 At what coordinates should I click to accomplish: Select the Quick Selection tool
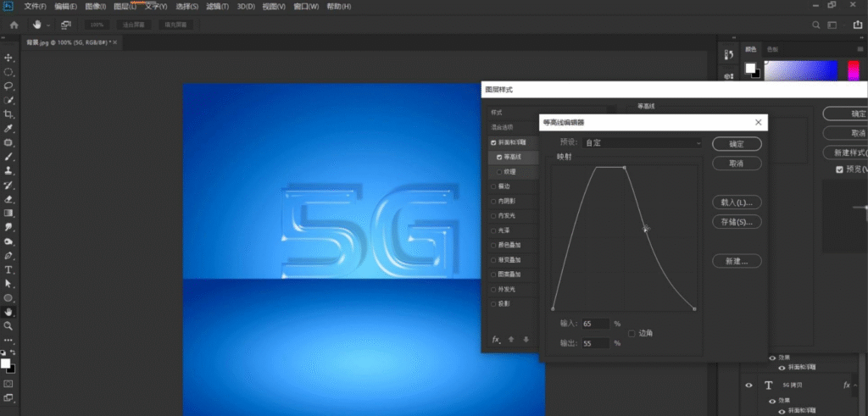pyautogui.click(x=8, y=100)
